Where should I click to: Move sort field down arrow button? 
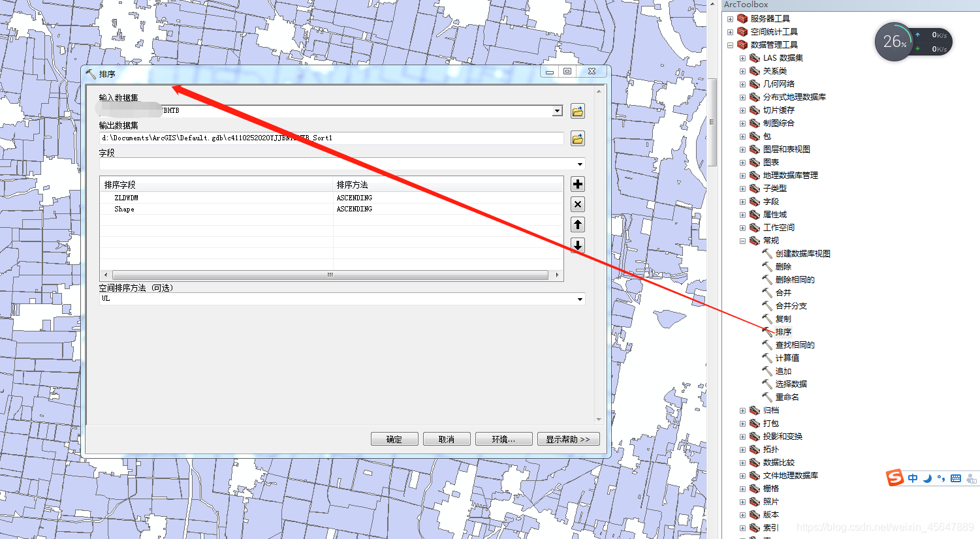578,245
